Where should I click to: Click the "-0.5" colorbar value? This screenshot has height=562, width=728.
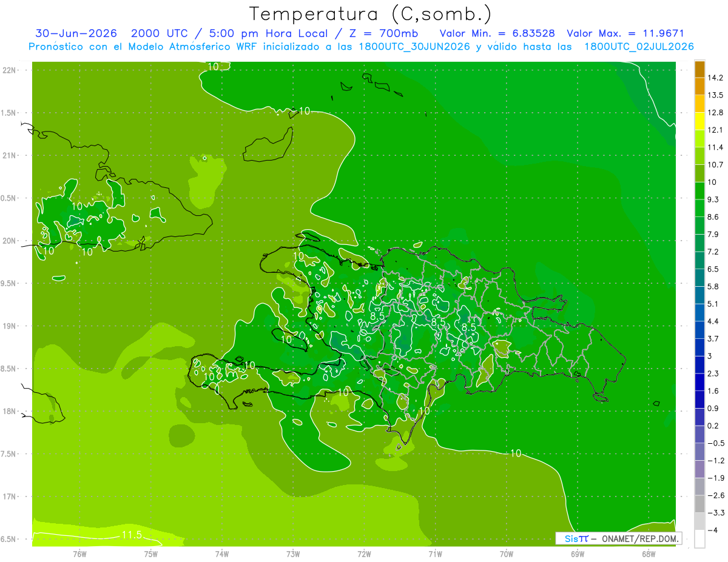(x=716, y=443)
